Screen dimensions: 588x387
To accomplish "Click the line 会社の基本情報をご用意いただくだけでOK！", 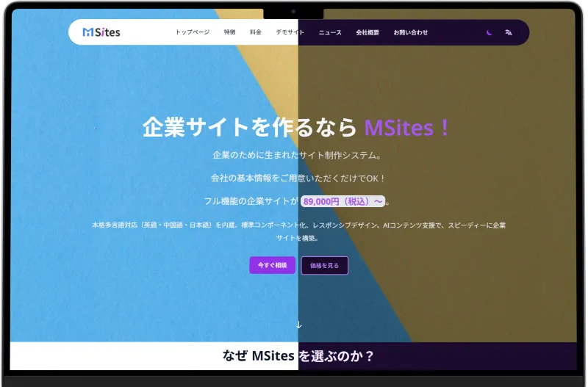I will point(298,178).
